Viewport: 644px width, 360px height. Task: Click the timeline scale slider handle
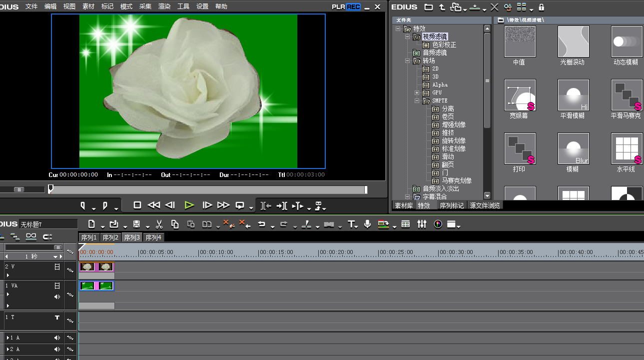click(58, 247)
